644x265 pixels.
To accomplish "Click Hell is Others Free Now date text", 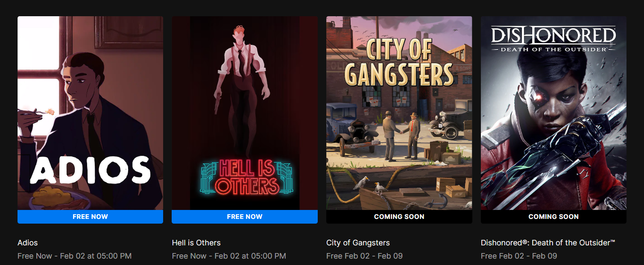I will click(x=229, y=256).
